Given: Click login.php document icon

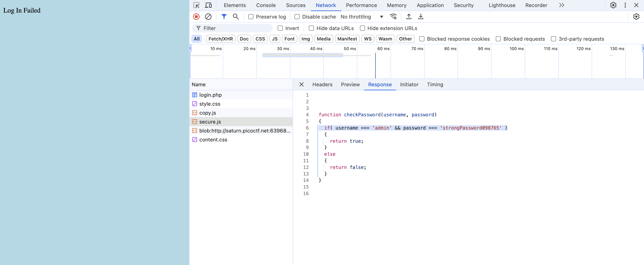Looking at the screenshot, I should [194, 95].
